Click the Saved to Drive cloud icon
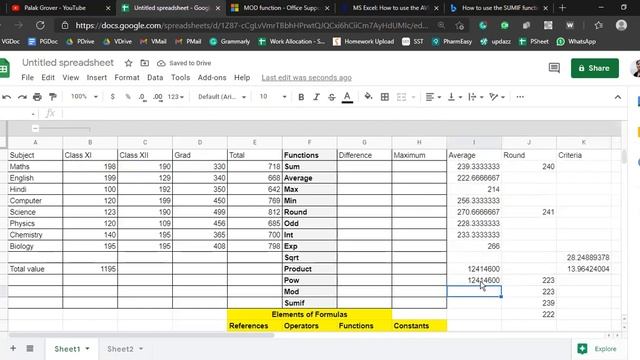The image size is (640, 360). coord(161,63)
